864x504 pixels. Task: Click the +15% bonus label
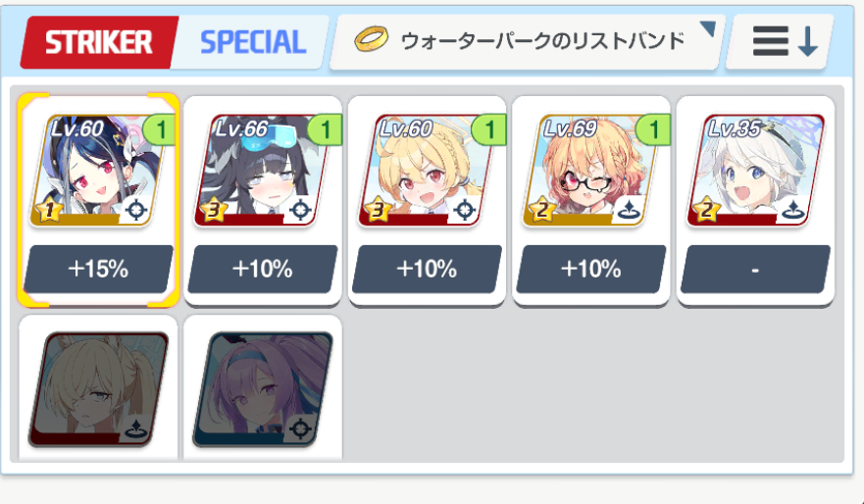pyautogui.click(x=99, y=269)
